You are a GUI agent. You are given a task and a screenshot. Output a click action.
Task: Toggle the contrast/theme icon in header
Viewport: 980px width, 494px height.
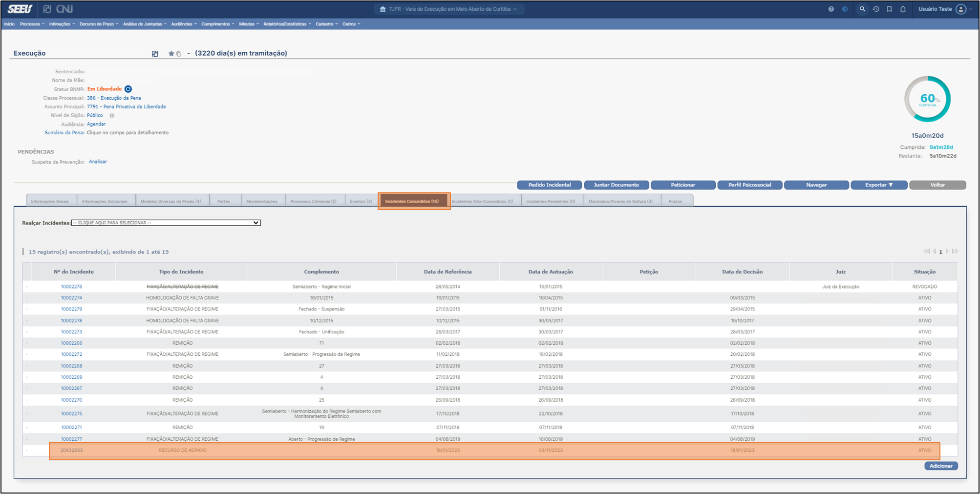point(845,9)
